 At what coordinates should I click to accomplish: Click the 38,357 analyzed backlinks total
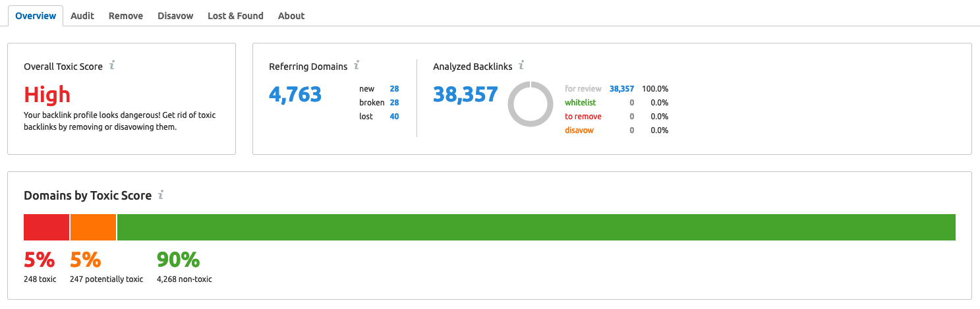465,95
